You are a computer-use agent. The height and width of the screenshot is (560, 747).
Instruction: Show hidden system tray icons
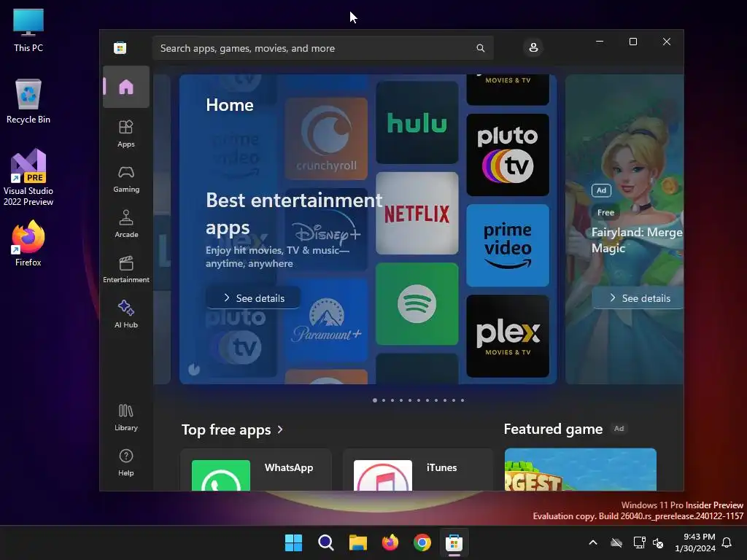(593, 542)
